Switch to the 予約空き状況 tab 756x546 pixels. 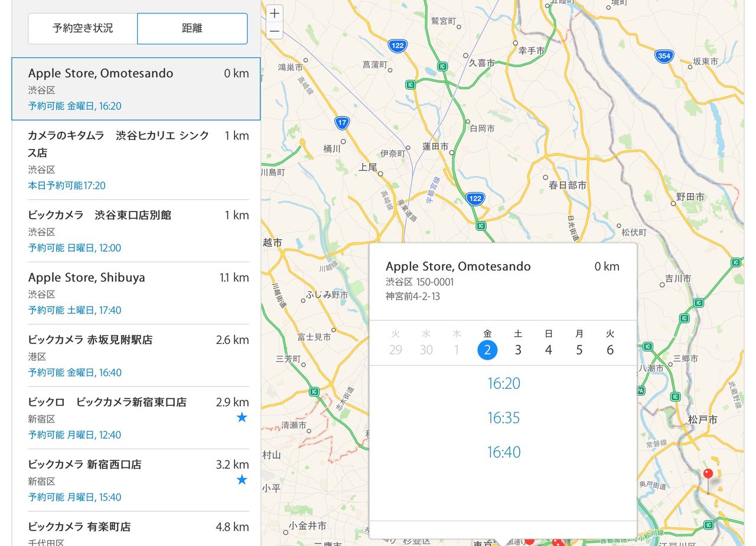point(83,28)
